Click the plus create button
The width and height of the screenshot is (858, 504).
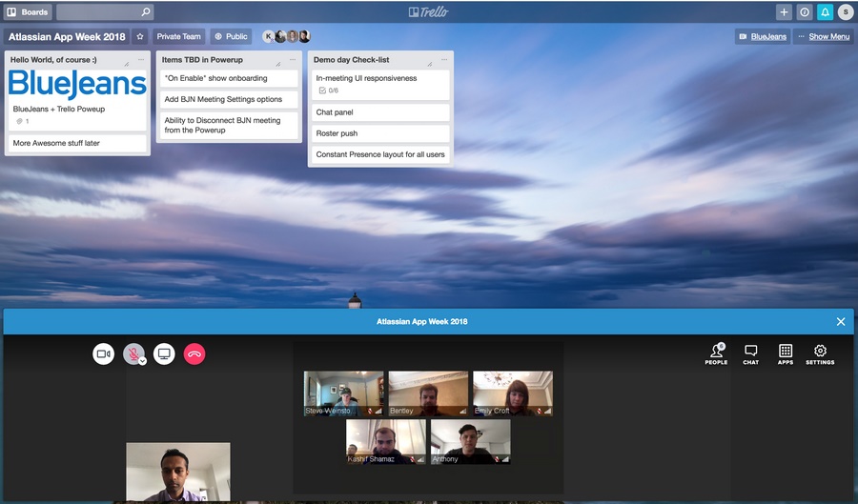click(x=785, y=12)
